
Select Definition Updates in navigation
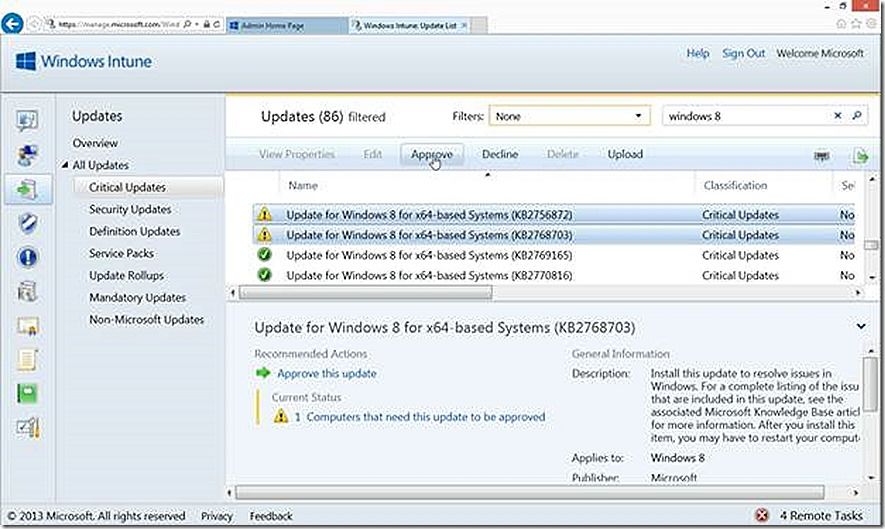pos(134,231)
